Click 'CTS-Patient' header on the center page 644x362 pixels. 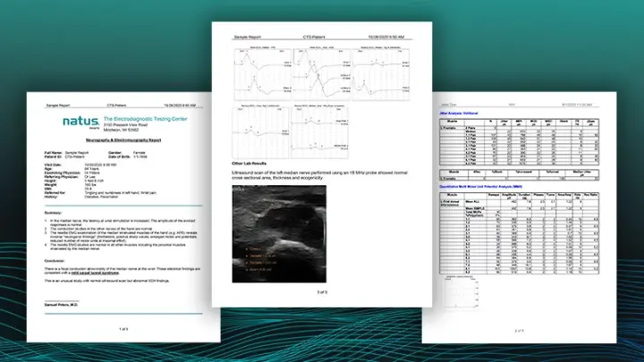point(314,37)
